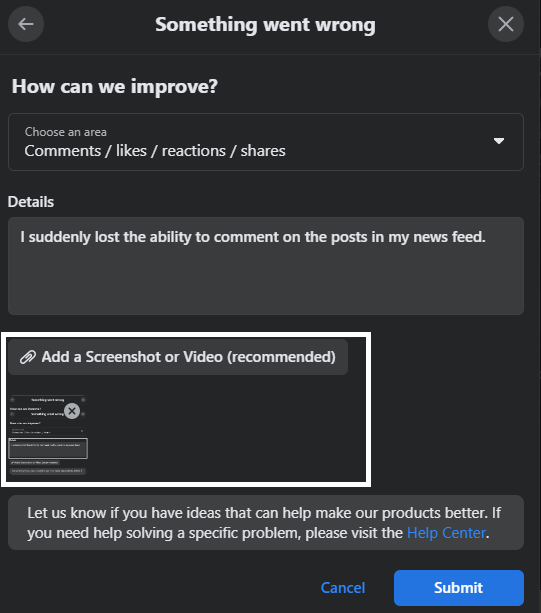Select the Comments / likes / reactions / shares value
This screenshot has width=541, height=613.
(x=155, y=151)
